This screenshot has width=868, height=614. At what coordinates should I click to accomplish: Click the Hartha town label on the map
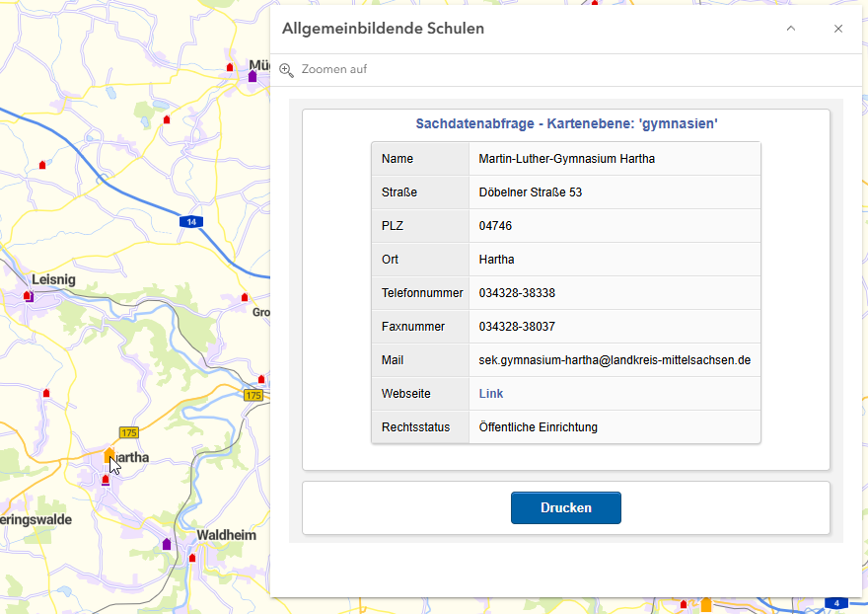(132, 456)
